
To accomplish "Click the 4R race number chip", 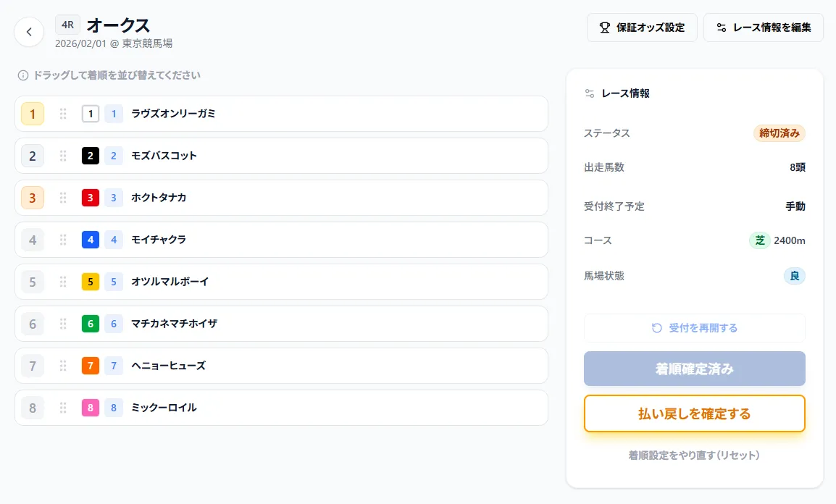I will click(66, 24).
